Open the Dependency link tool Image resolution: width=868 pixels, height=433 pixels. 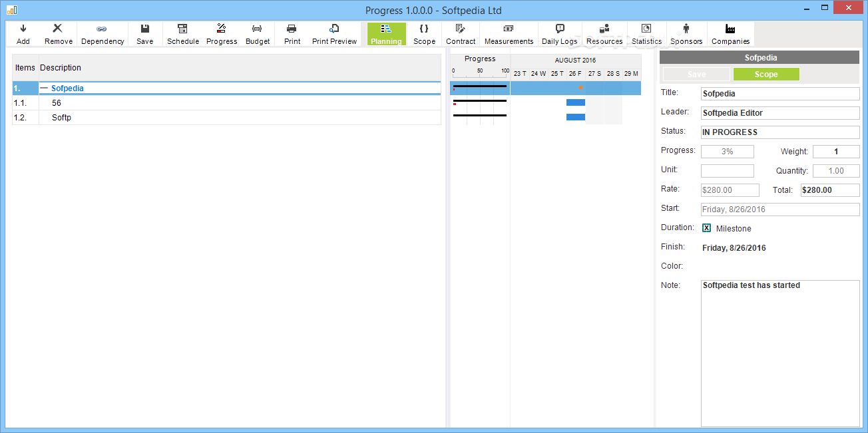[x=103, y=34]
